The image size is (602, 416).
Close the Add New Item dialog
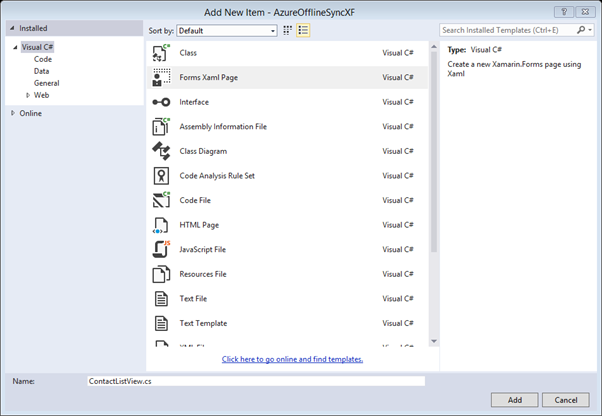coord(585,12)
